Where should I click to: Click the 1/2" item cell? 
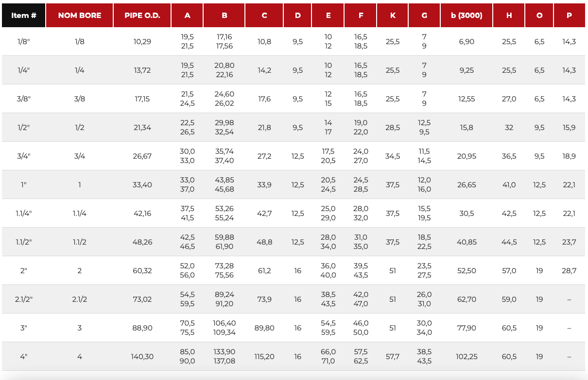[x=24, y=128]
